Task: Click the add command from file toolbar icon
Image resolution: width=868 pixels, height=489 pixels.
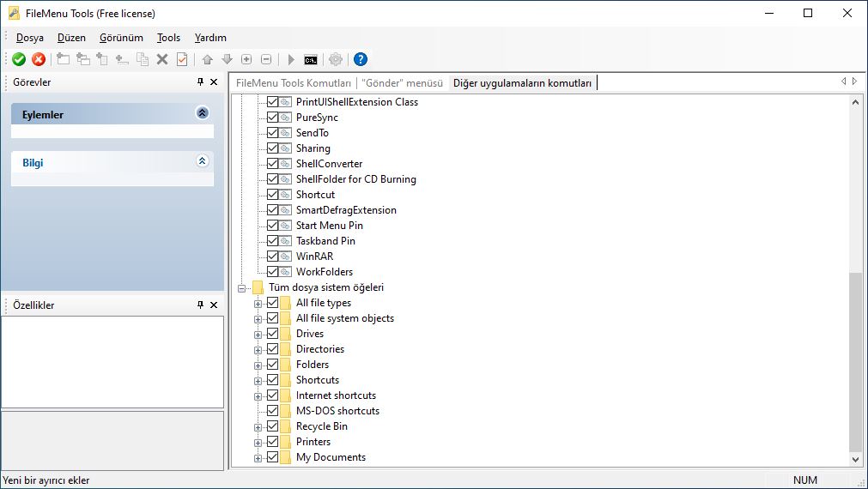Action: coord(102,59)
